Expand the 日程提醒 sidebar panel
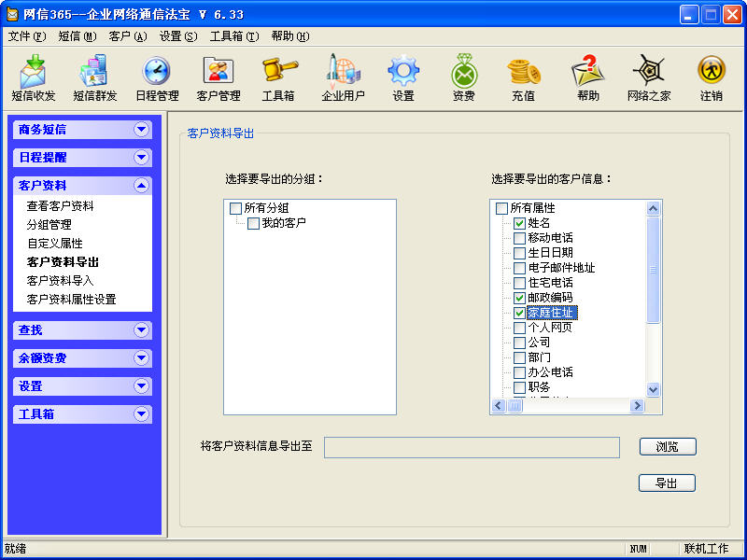This screenshot has height=560, width=747. click(142, 158)
